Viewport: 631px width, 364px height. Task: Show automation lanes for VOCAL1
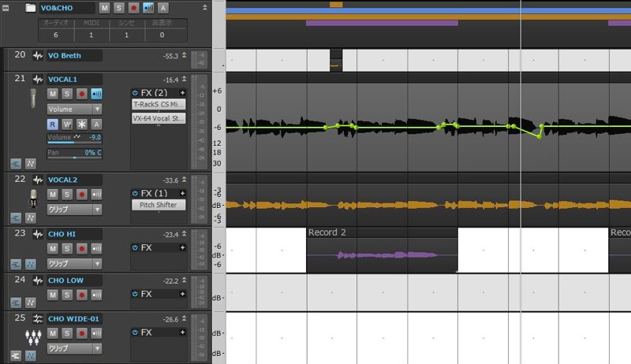pos(31,164)
